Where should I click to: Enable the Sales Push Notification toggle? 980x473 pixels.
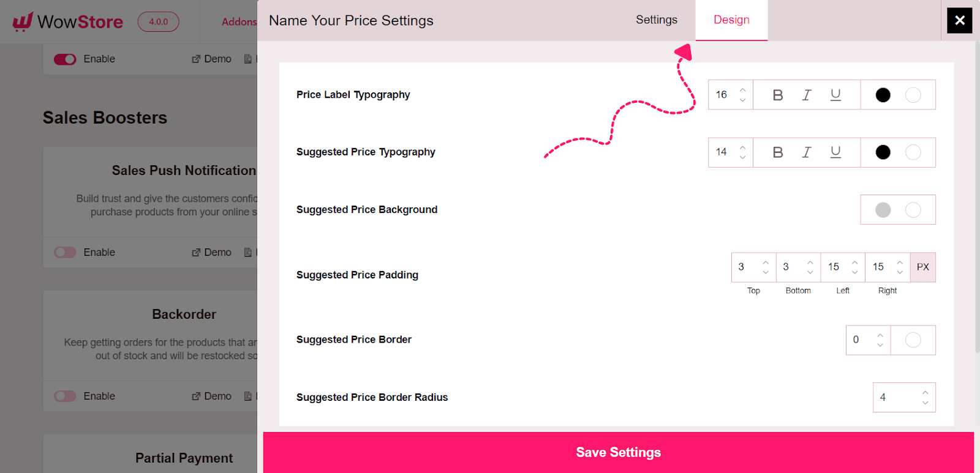click(65, 252)
